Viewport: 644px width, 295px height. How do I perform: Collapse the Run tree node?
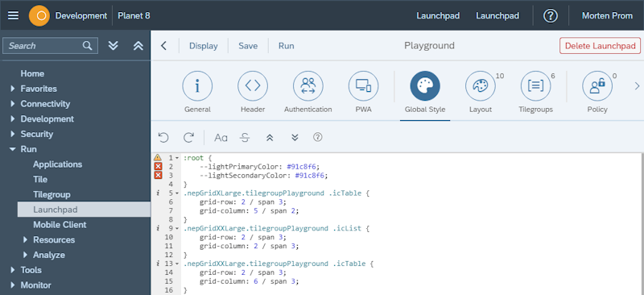click(13, 149)
